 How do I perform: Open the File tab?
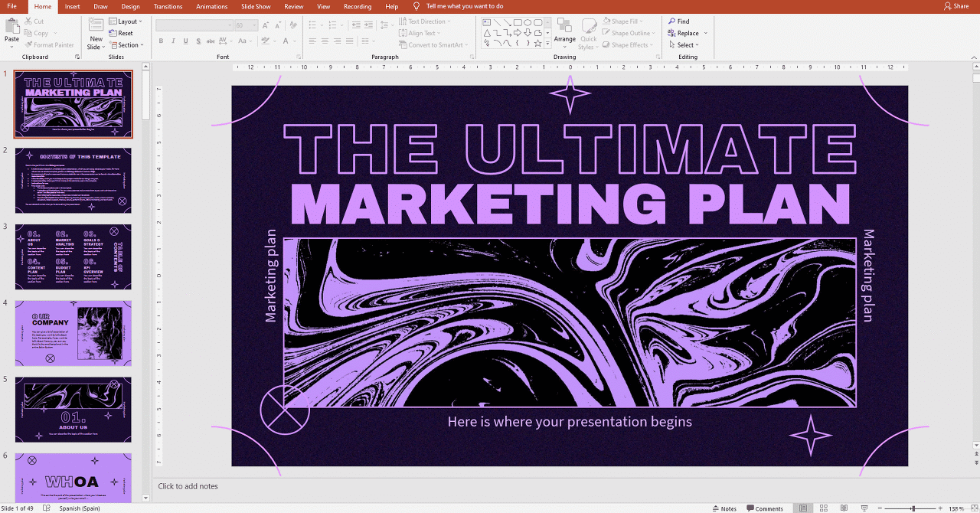(12, 6)
